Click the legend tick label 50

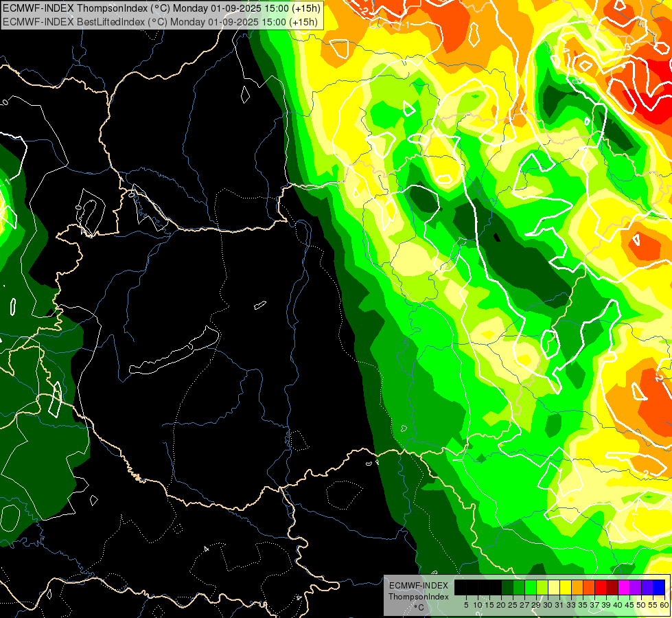[x=641, y=605]
